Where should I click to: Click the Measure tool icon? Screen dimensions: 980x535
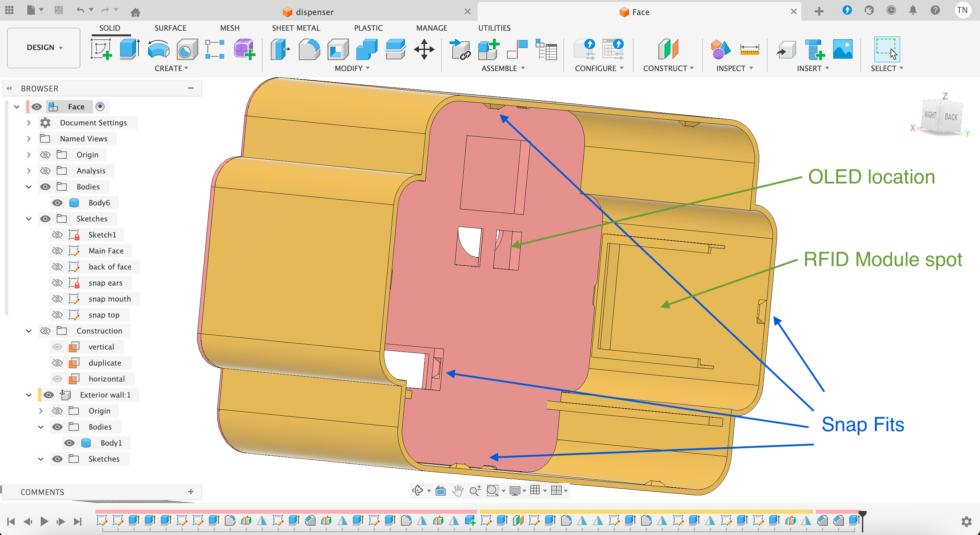pos(749,49)
